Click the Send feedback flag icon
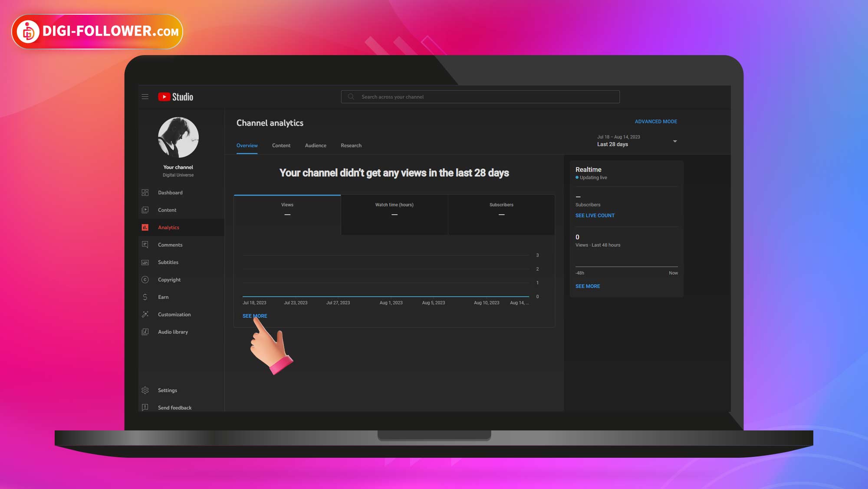 click(x=145, y=407)
